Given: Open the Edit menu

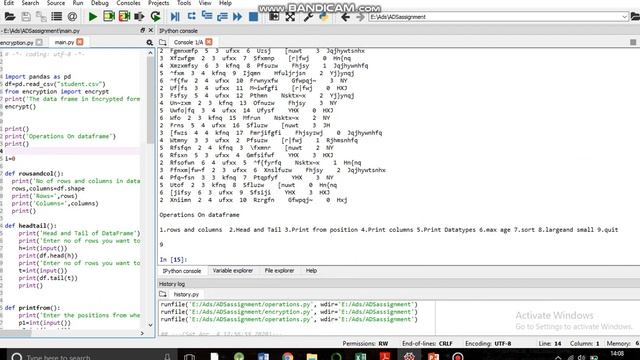Looking at the screenshot, I should click(x=9, y=3).
